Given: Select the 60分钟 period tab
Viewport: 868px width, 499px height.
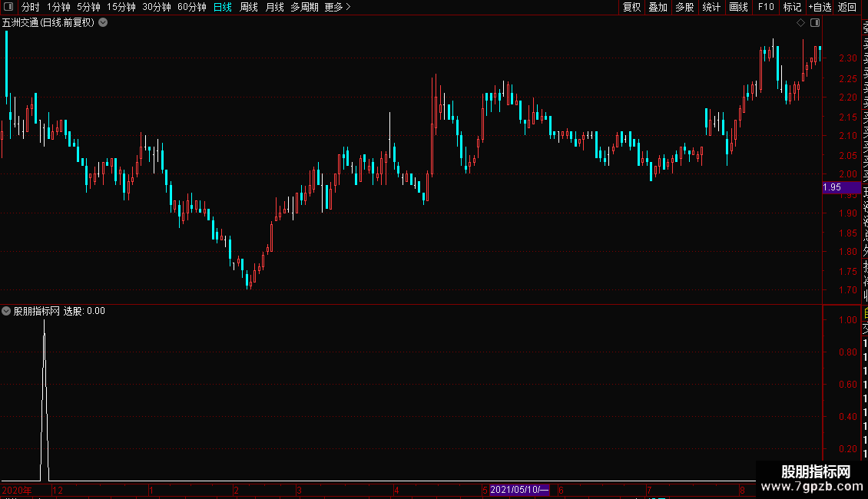Looking at the screenshot, I should pyautogui.click(x=191, y=7).
